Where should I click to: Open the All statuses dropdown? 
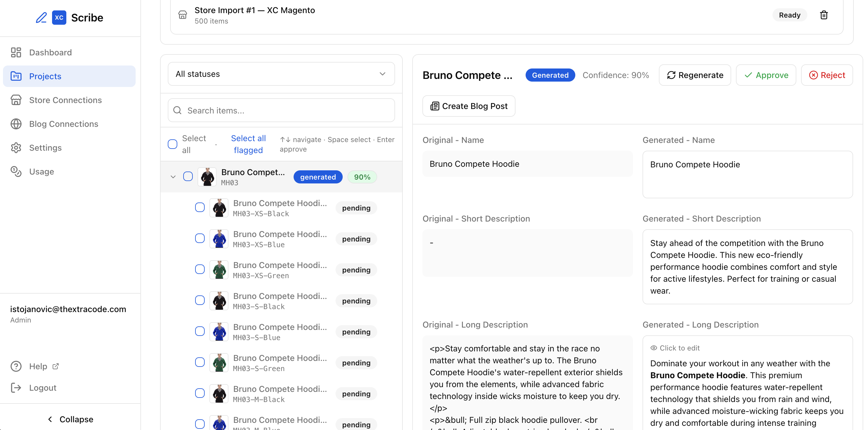pyautogui.click(x=281, y=74)
